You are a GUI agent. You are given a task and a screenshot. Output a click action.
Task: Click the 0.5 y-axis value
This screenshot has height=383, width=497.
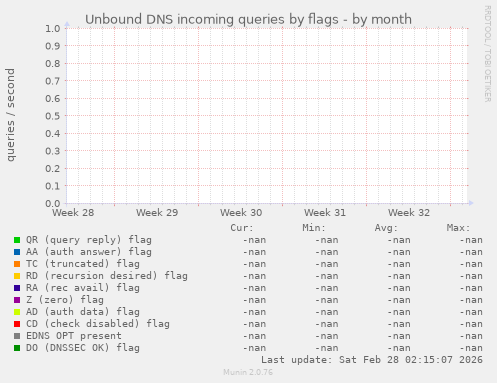pyautogui.click(x=53, y=116)
